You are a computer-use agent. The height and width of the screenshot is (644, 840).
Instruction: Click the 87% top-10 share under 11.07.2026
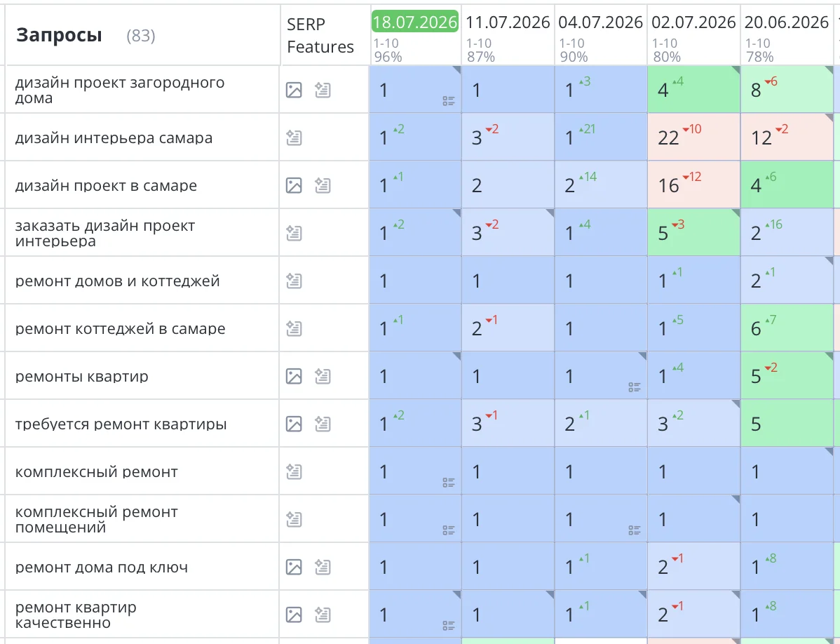pos(480,57)
